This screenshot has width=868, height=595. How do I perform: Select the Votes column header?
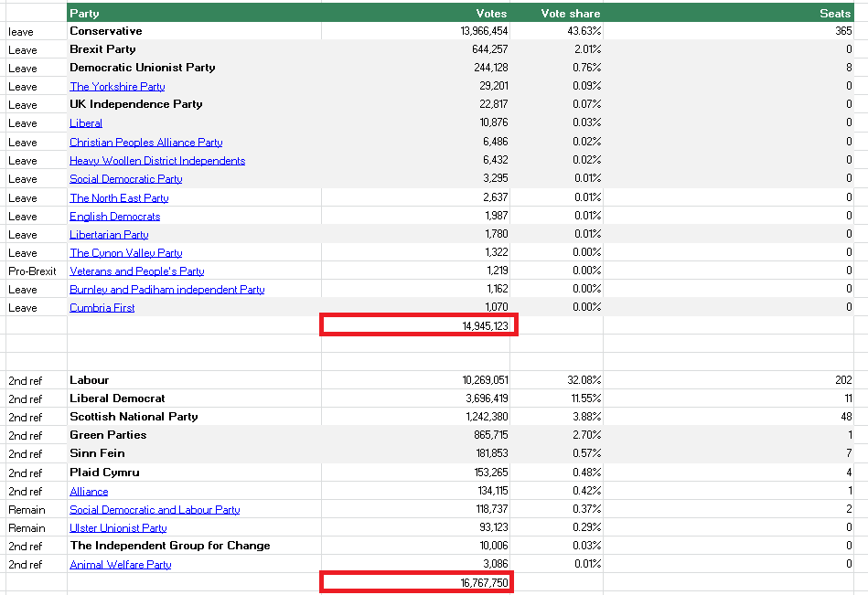pyautogui.click(x=416, y=13)
